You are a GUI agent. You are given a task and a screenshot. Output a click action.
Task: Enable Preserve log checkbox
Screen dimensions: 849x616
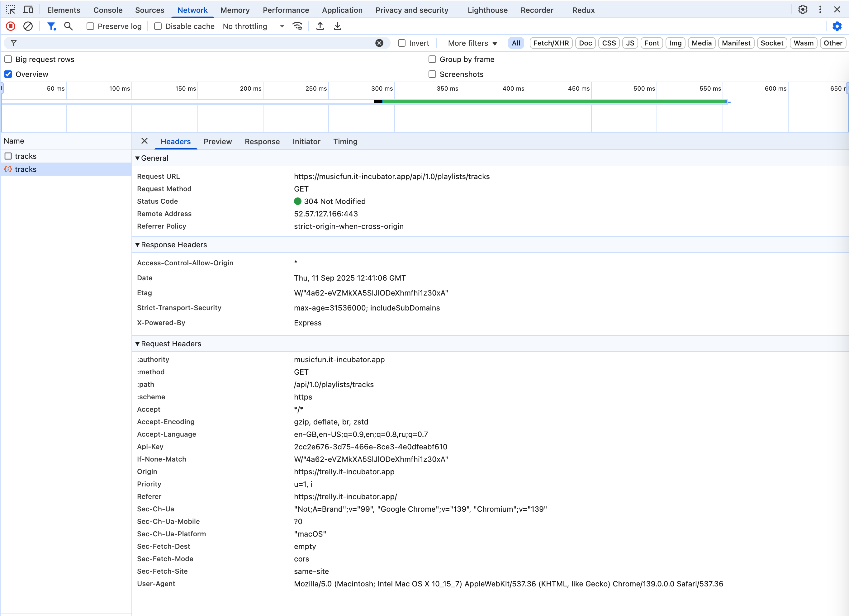click(90, 26)
